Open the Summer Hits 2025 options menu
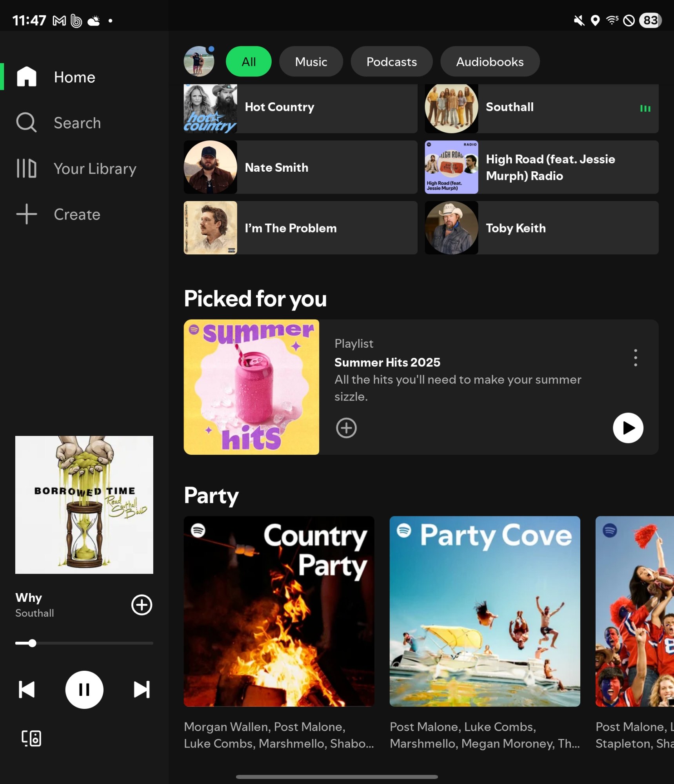This screenshot has width=674, height=784. coord(635,358)
